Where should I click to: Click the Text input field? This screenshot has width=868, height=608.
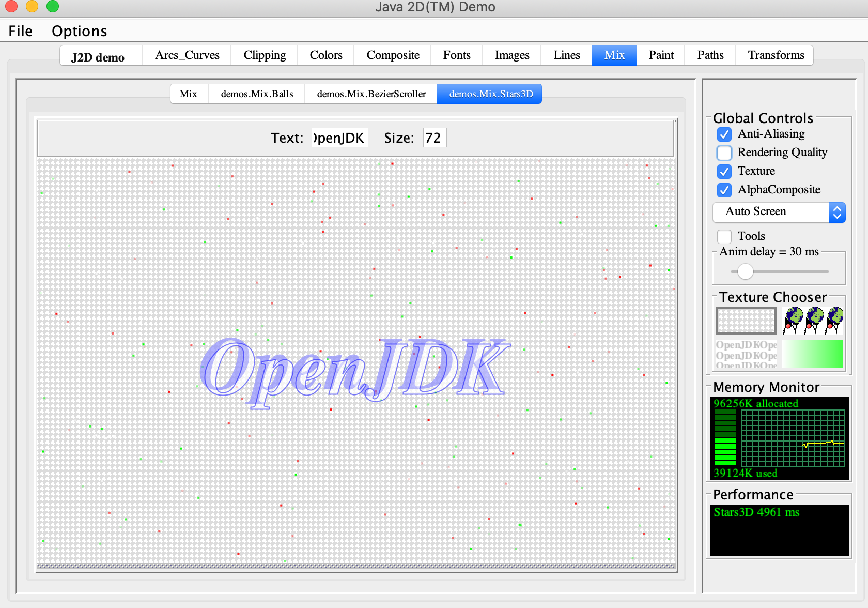(339, 138)
